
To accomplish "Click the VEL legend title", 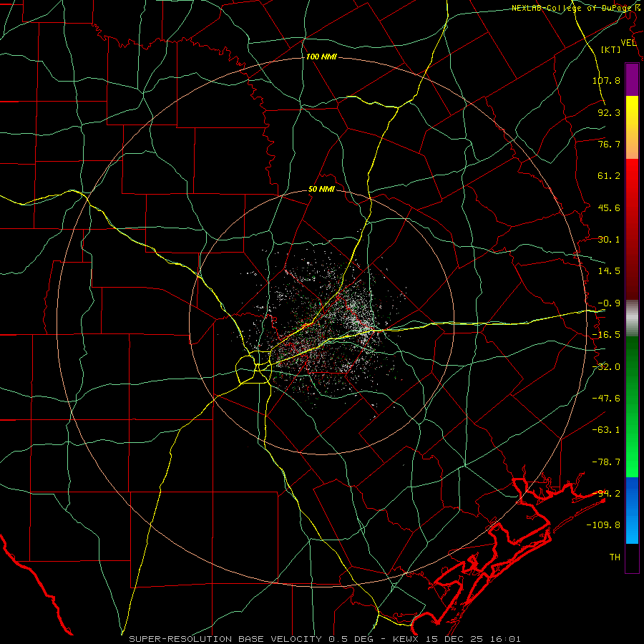I will click(x=628, y=43).
